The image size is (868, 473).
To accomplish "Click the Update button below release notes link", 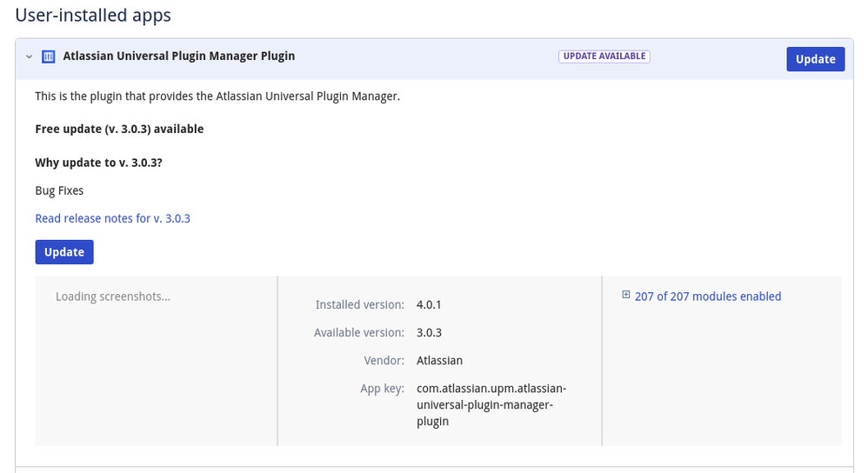I will point(64,252).
